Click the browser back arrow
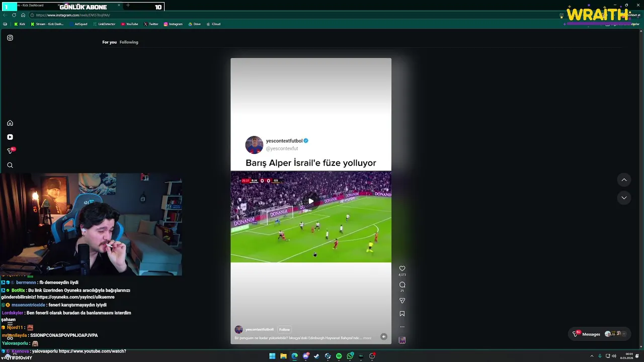Screen dimensions: 644x362 [5, 15]
